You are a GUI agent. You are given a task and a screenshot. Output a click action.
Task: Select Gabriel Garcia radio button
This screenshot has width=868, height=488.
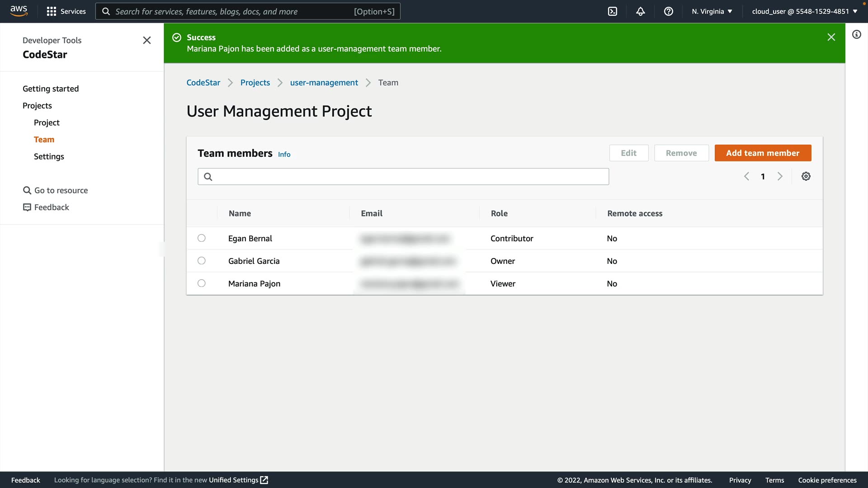(202, 261)
